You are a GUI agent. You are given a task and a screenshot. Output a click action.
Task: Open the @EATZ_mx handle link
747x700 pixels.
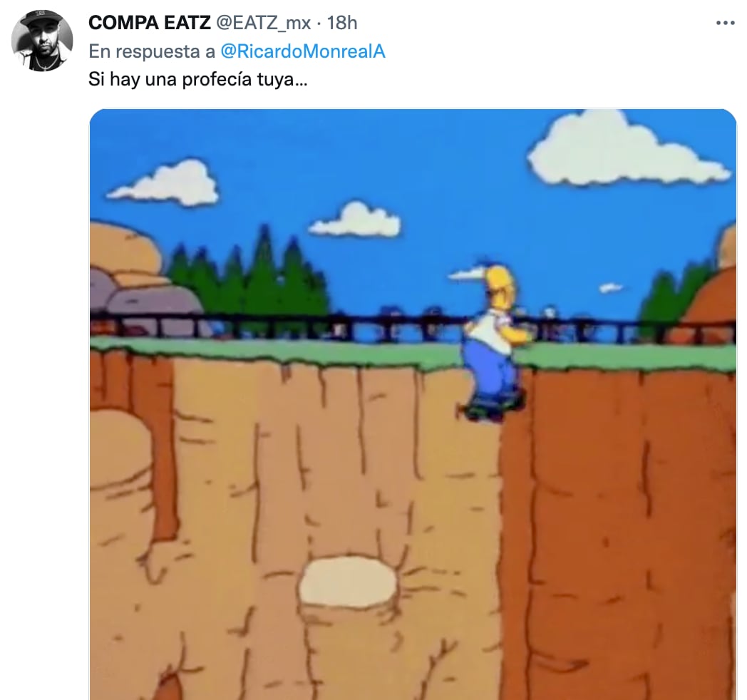[x=264, y=23]
